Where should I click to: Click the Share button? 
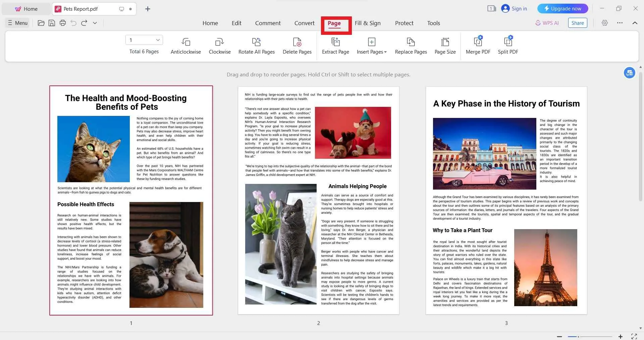577,23
